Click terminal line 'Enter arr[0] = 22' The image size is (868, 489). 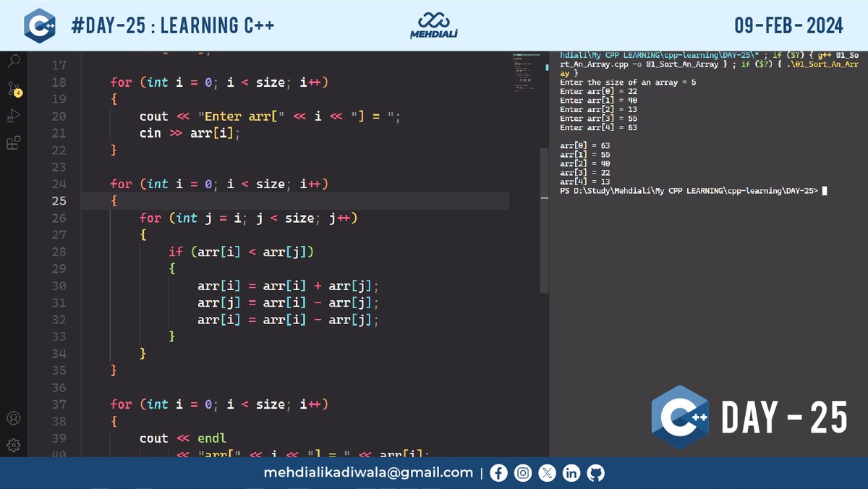click(599, 91)
